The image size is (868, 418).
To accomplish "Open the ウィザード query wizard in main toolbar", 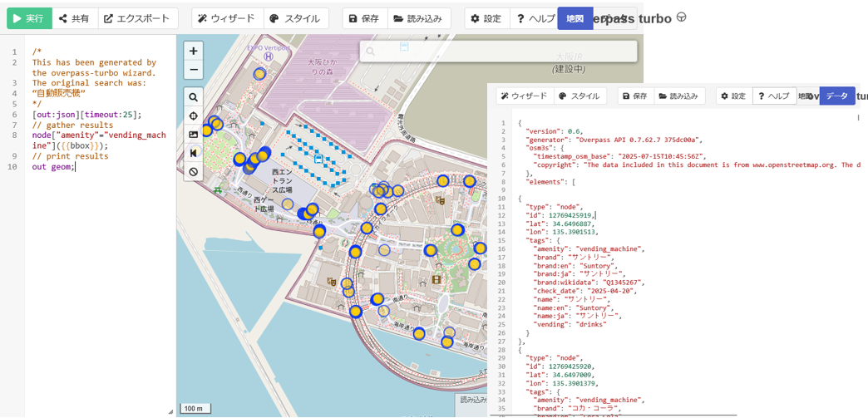I will (x=228, y=18).
